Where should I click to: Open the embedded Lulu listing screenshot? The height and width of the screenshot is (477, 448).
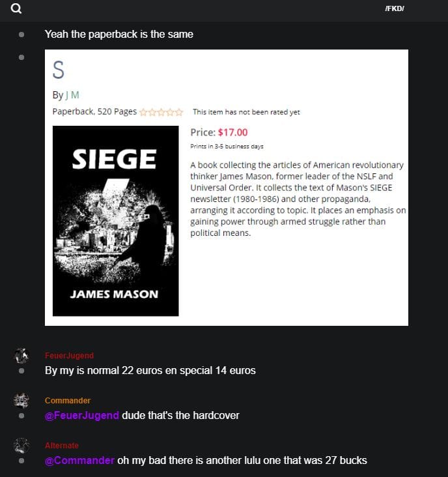(227, 188)
